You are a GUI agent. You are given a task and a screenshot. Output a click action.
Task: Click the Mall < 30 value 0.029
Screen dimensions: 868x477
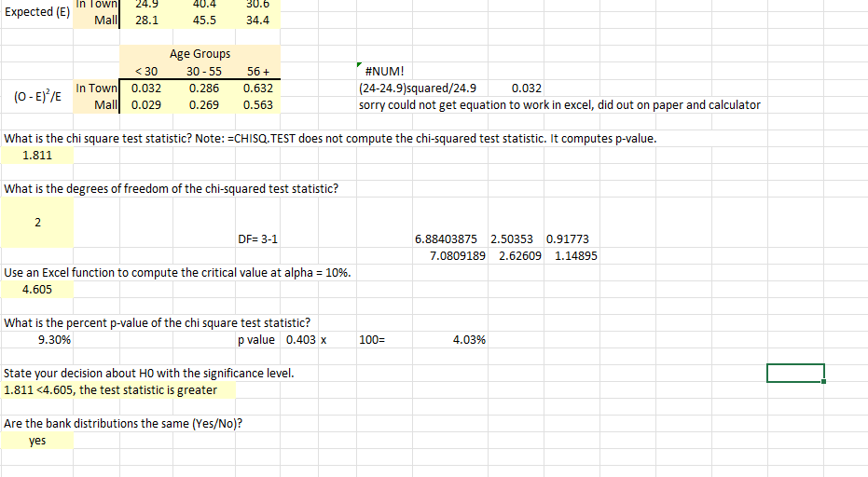click(x=146, y=104)
